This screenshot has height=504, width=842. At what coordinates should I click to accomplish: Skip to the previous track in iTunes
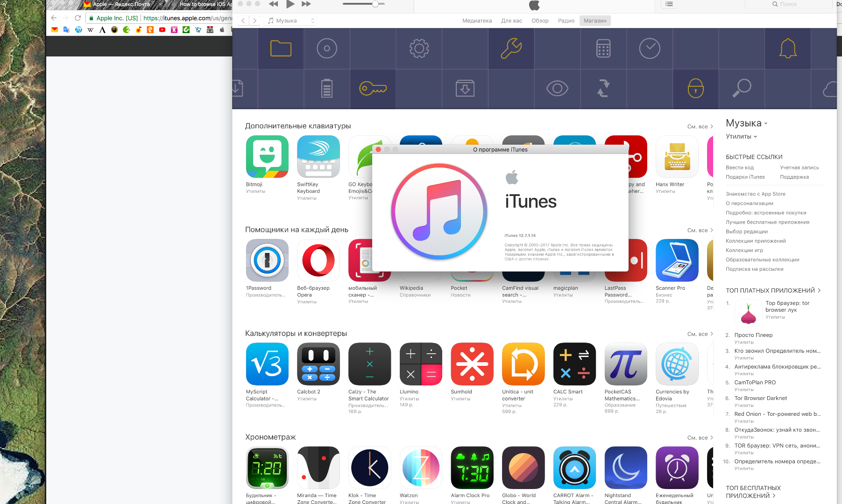coord(274,4)
